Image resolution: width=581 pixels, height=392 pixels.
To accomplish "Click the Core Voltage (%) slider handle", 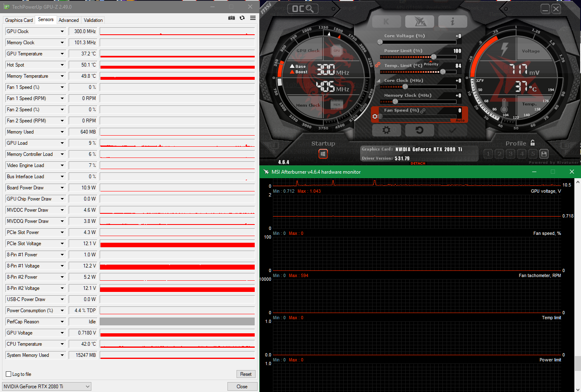I will [380, 42].
